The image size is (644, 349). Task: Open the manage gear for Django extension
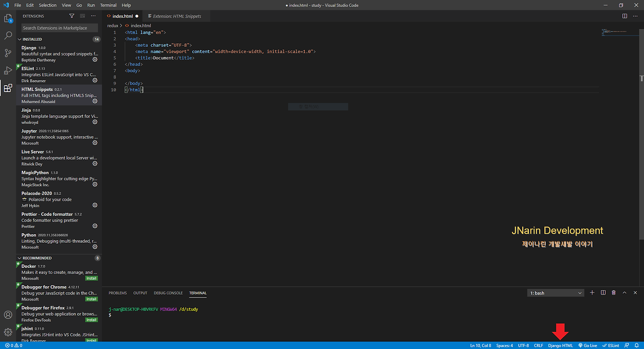pos(95,59)
